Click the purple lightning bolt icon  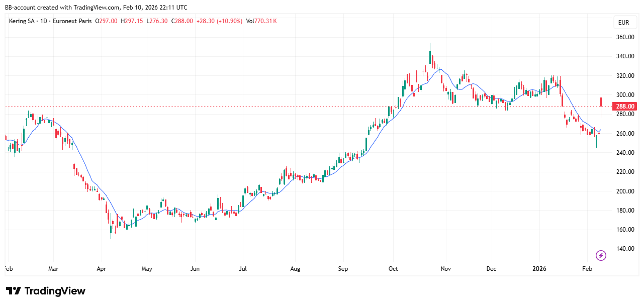coord(601,255)
